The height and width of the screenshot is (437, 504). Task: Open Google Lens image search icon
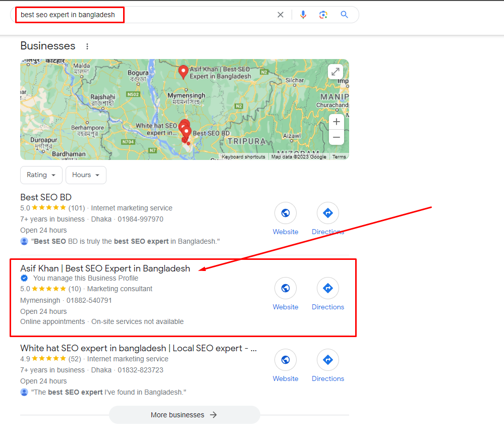point(323,15)
